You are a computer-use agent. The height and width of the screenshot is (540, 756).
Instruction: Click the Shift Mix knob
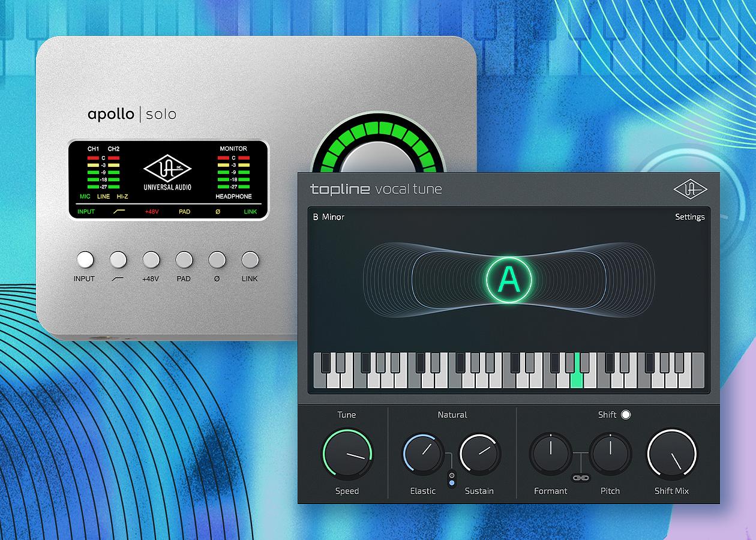point(671,453)
